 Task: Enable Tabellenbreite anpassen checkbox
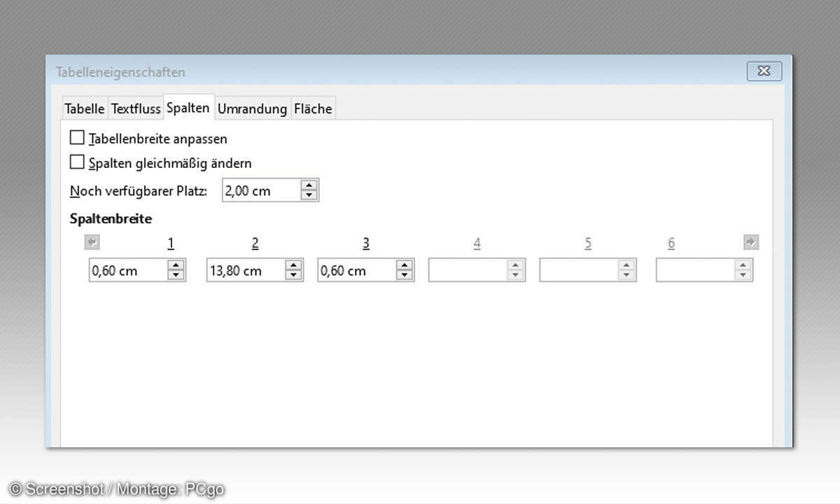pos(77,138)
